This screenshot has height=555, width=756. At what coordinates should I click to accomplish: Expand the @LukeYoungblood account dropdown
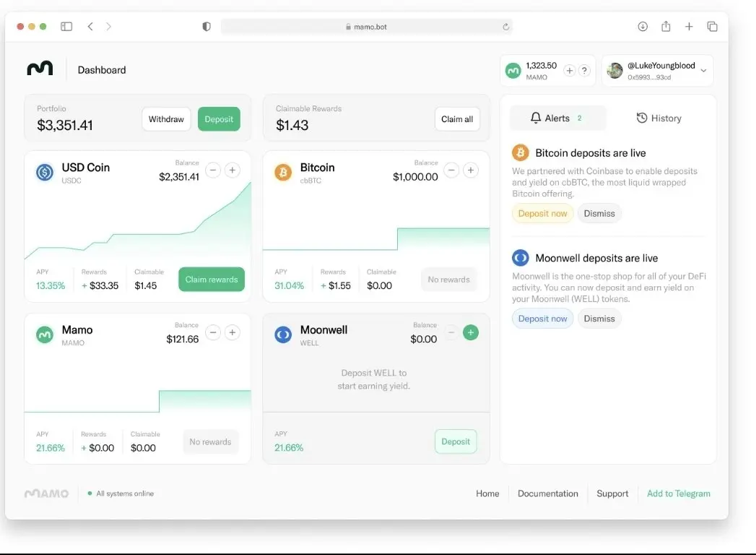703,71
